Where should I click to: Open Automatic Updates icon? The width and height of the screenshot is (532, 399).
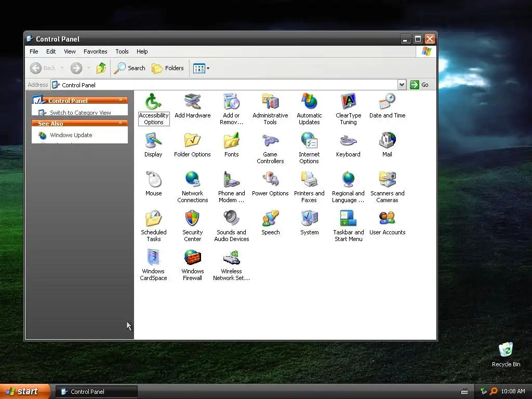tap(309, 101)
